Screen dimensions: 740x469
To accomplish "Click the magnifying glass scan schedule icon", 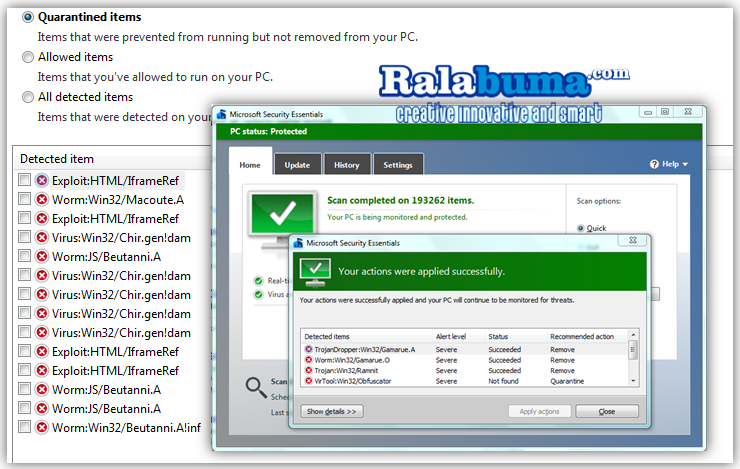I will point(256,388).
